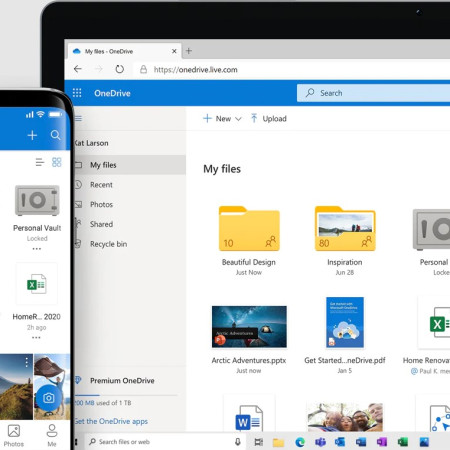This screenshot has height=450, width=450.
Task: Click the My files page heading
Action: [222, 169]
